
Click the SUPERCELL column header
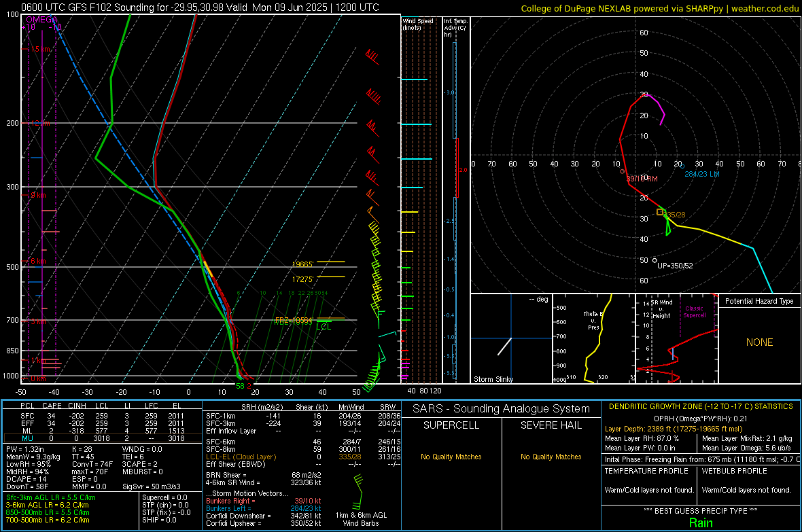click(x=451, y=425)
